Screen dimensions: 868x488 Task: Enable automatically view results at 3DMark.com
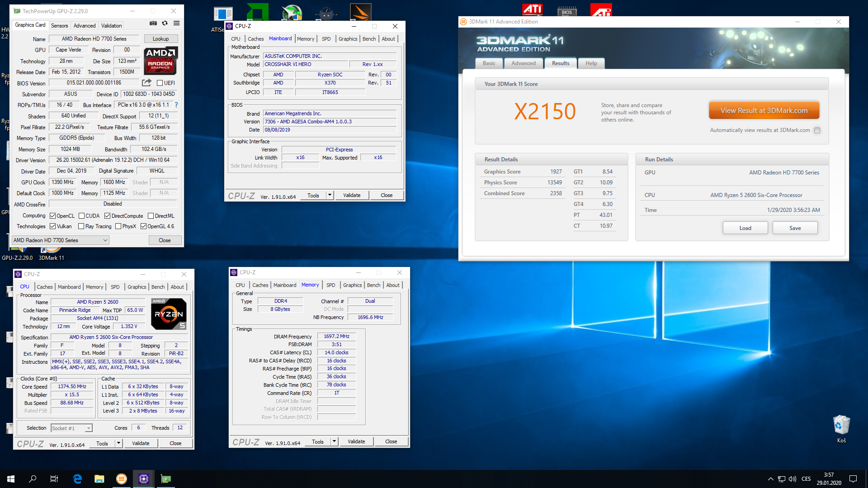click(817, 130)
